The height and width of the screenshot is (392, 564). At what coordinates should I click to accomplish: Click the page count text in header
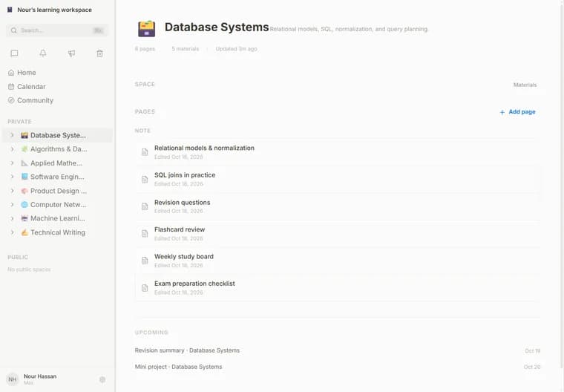coord(145,49)
